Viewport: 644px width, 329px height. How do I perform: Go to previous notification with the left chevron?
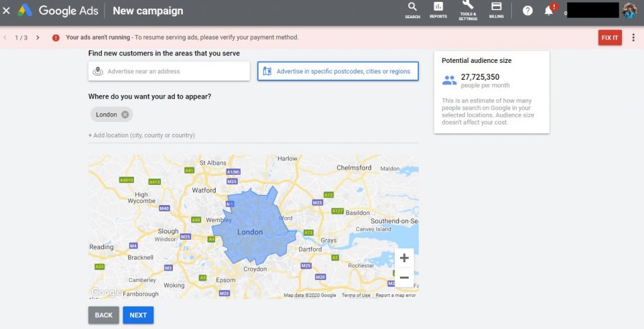(5, 37)
